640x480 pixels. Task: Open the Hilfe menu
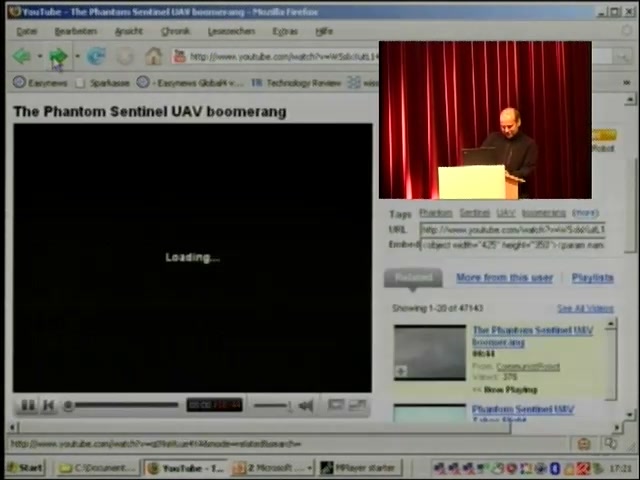coord(324,31)
